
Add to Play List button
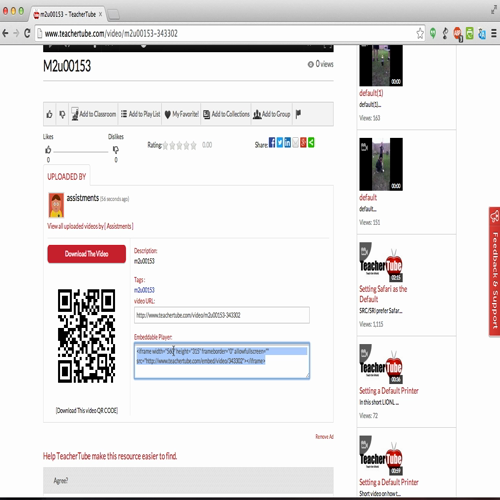pyautogui.click(x=140, y=114)
